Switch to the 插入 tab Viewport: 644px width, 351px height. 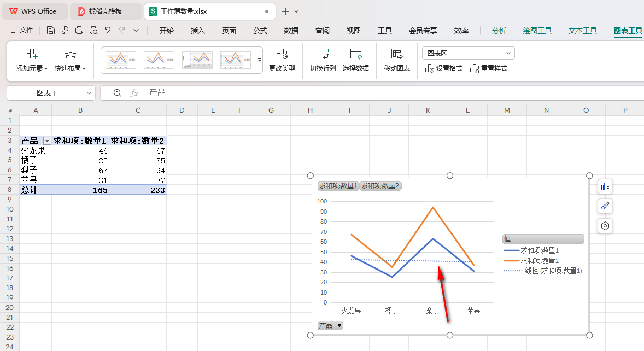tap(197, 31)
